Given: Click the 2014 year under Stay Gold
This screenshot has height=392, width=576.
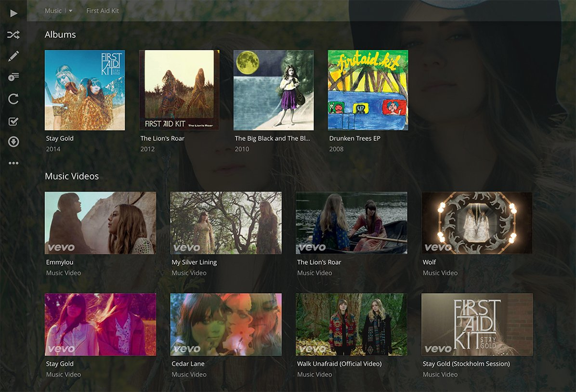Looking at the screenshot, I should point(53,149).
